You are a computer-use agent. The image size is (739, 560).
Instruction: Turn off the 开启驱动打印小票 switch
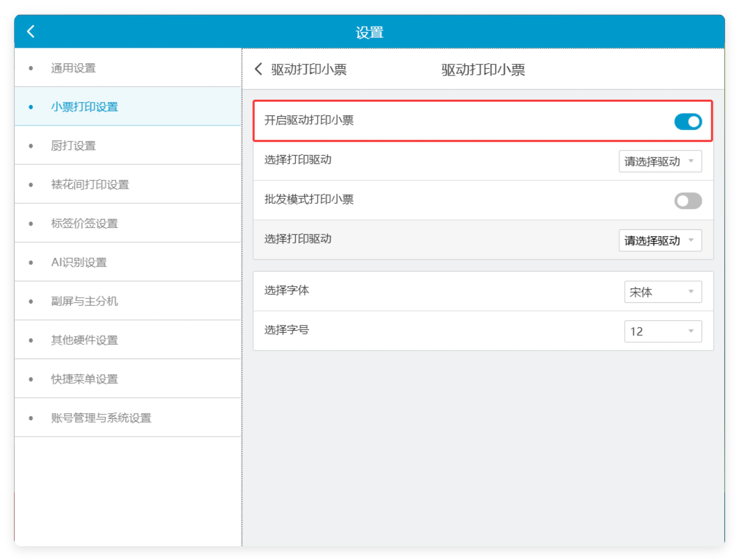[x=688, y=121]
